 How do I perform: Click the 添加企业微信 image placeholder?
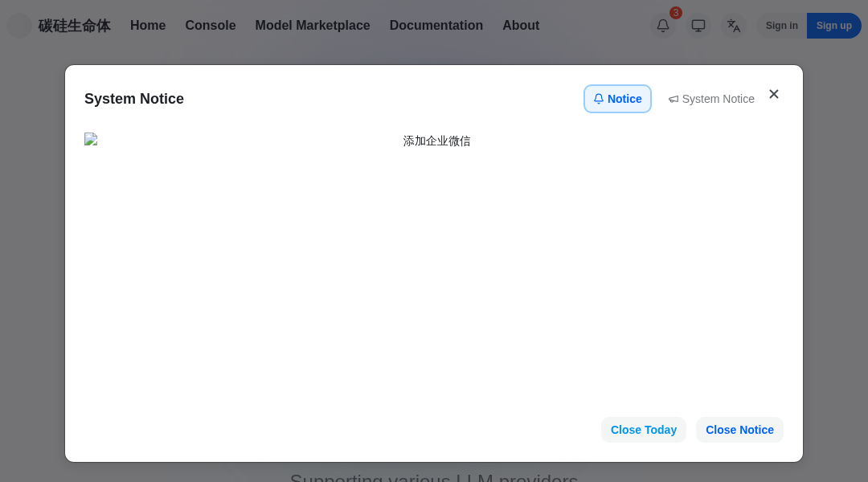tap(436, 141)
